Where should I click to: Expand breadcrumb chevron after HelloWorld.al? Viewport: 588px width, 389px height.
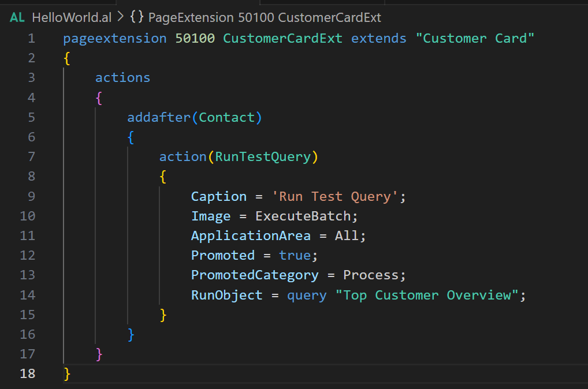[121, 17]
